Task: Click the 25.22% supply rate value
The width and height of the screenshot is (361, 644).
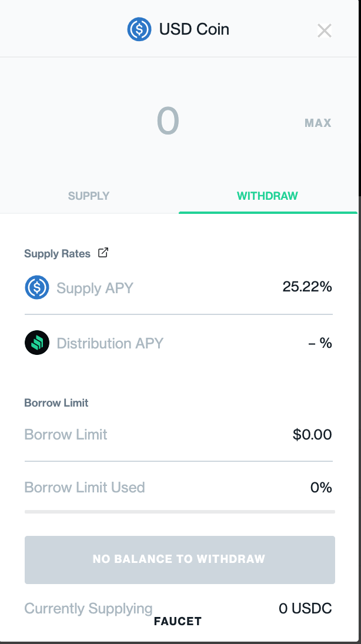Action: tap(307, 287)
